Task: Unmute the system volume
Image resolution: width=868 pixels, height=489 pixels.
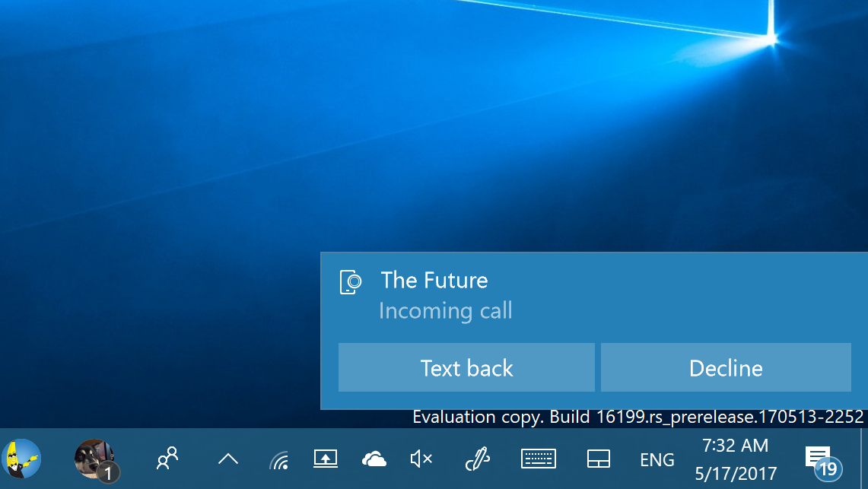Action: coord(420,459)
